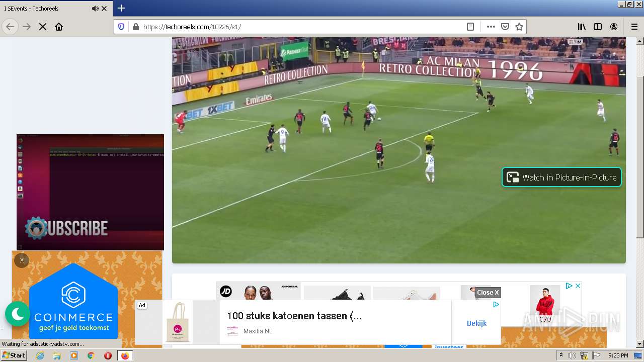Mute the SEvents tab audio icon
Viewport: 644px width, 362px height.
[95, 9]
